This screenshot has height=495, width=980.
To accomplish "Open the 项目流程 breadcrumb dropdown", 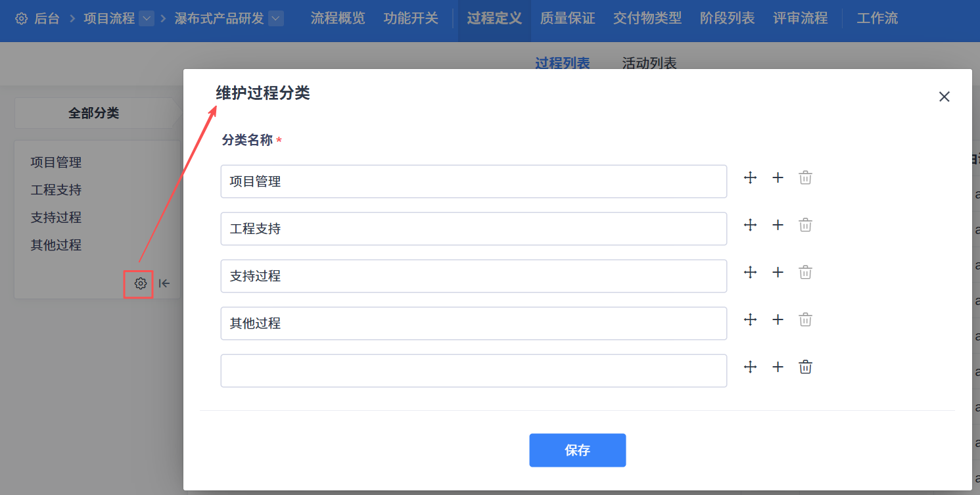I will (147, 18).
